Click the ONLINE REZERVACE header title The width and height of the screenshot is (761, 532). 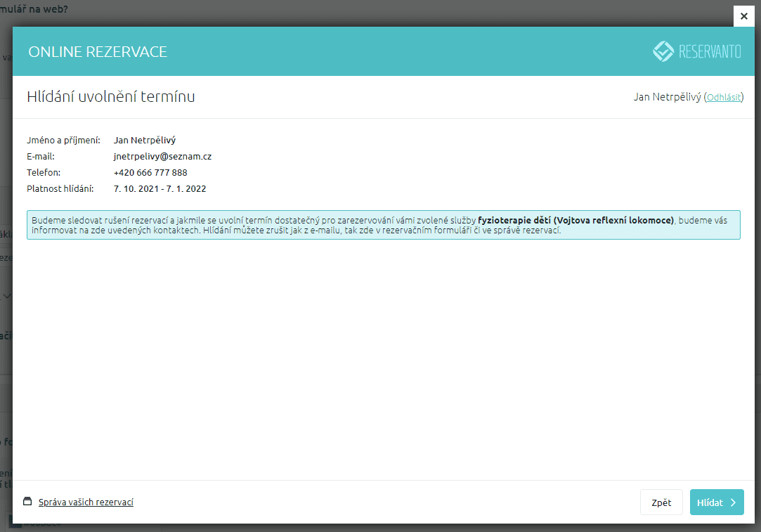tap(98, 52)
